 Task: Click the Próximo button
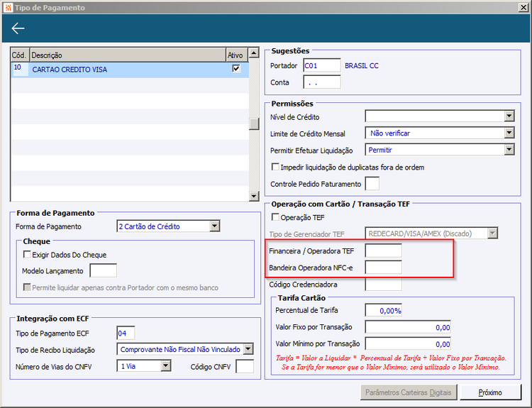tap(490, 392)
